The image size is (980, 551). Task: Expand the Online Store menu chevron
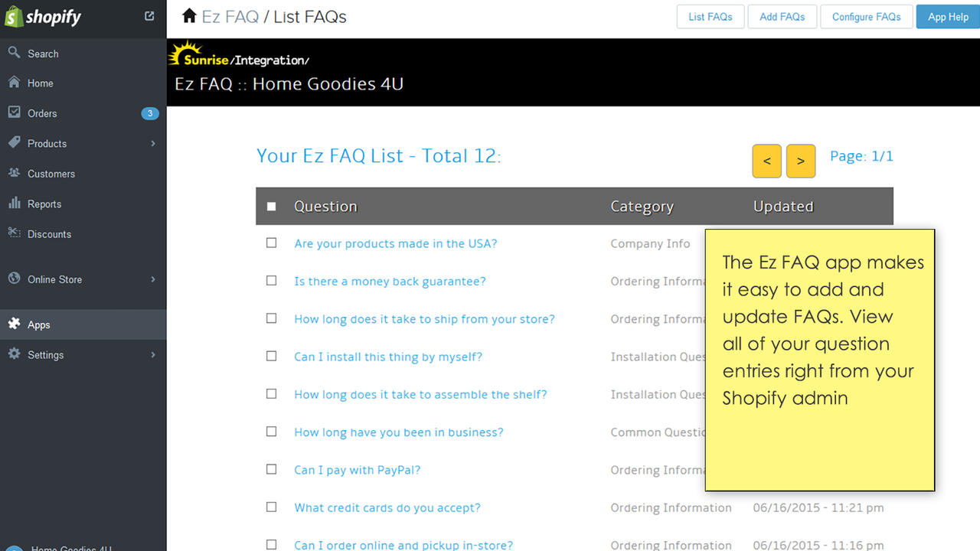[152, 279]
